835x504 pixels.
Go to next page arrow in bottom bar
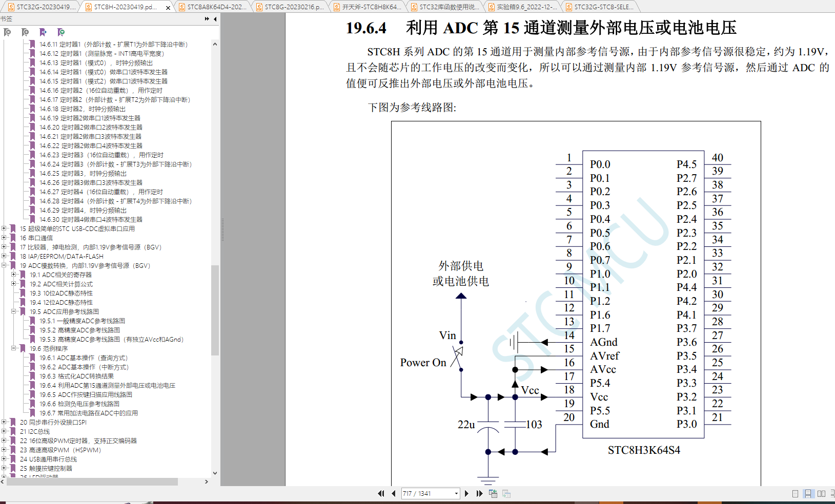[x=466, y=494]
